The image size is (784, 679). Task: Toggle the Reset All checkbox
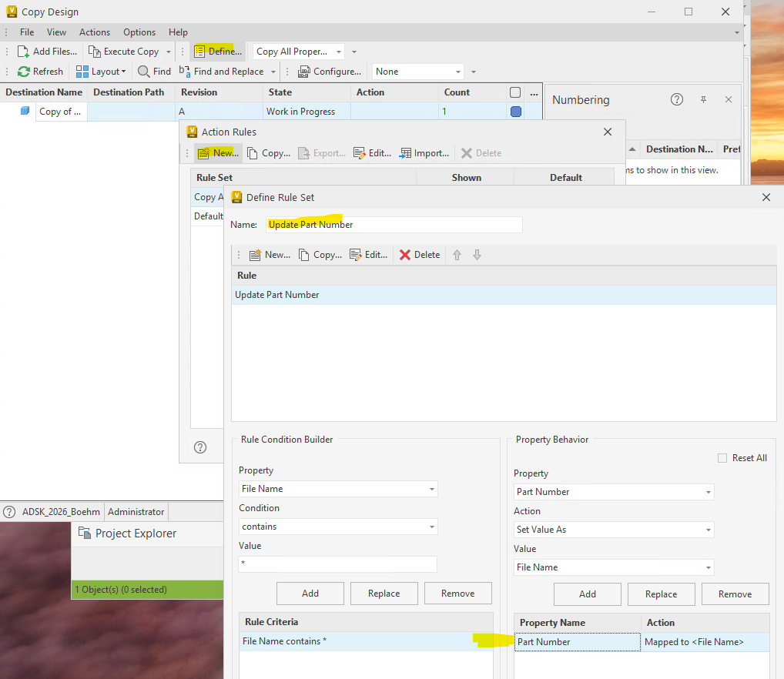click(x=722, y=457)
